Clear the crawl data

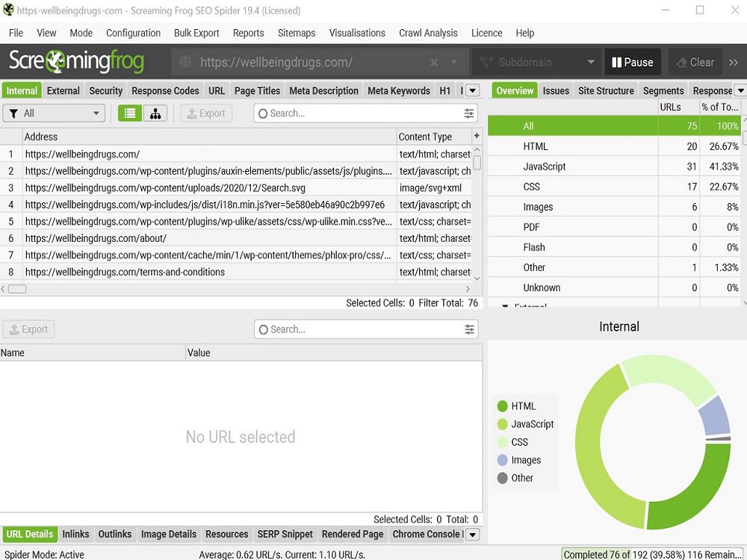coord(695,62)
